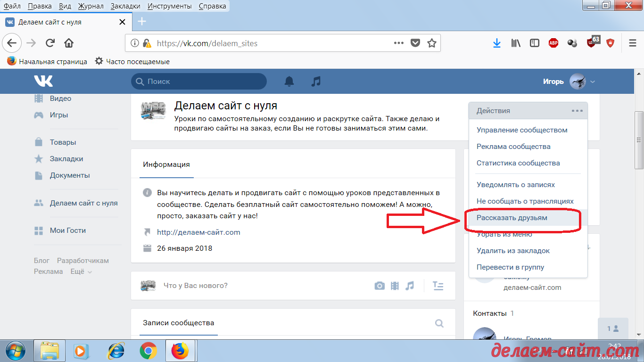This screenshot has width=644, height=362.
Task: Open the http://делаем-сайт.com link
Action: (198, 232)
